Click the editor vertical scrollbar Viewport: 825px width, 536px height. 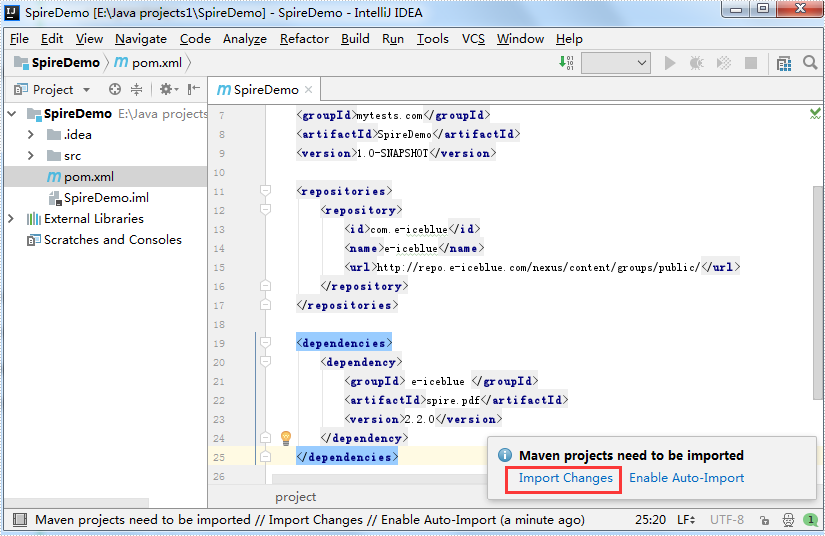pyautogui.click(x=817, y=292)
